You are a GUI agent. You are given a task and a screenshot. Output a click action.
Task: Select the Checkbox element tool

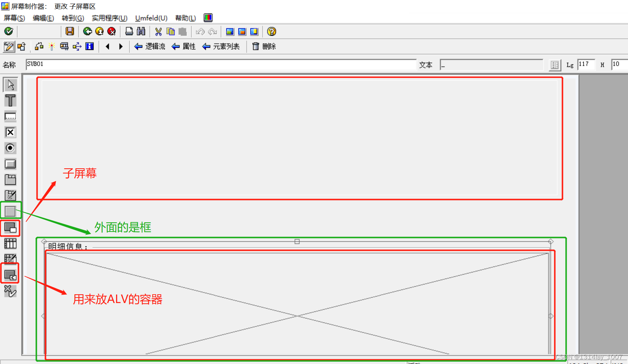tap(10, 132)
